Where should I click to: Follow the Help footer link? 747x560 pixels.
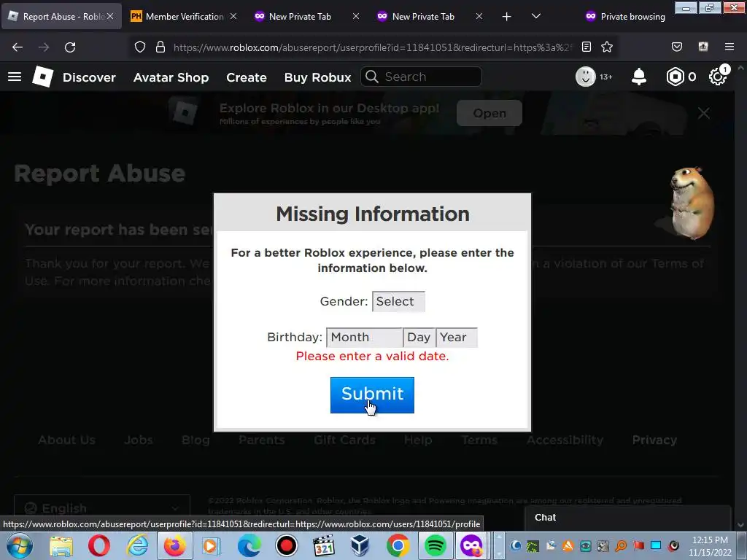point(418,440)
